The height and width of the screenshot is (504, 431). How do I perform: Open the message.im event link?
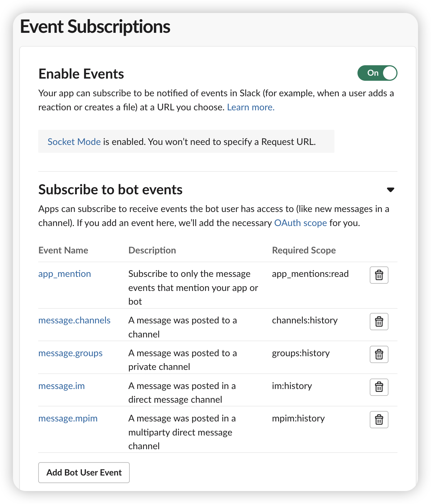click(x=61, y=386)
